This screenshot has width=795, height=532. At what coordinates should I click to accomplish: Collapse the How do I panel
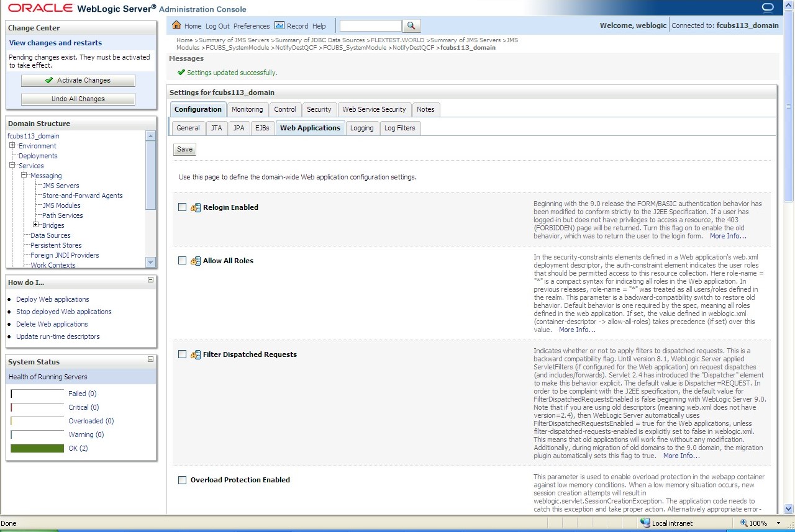pyautogui.click(x=150, y=280)
